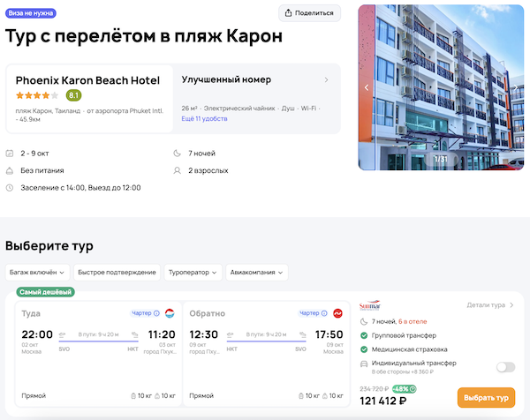Open Детали тура link
Image resolution: width=530 pixels, height=420 pixels.
[489, 305]
